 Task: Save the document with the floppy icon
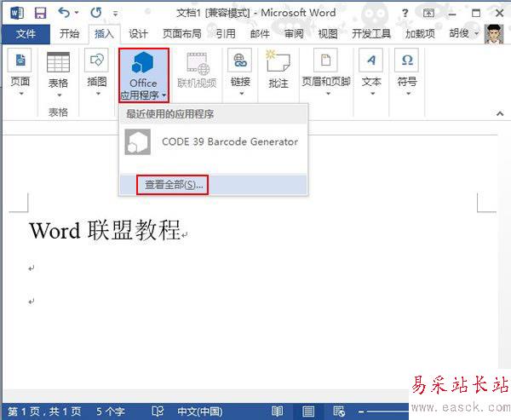click(41, 13)
